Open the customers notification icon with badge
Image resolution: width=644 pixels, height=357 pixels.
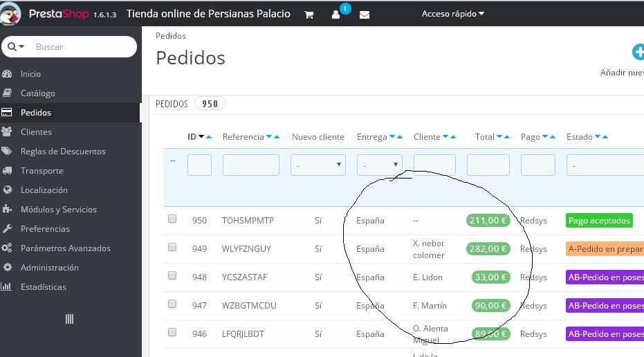point(336,15)
